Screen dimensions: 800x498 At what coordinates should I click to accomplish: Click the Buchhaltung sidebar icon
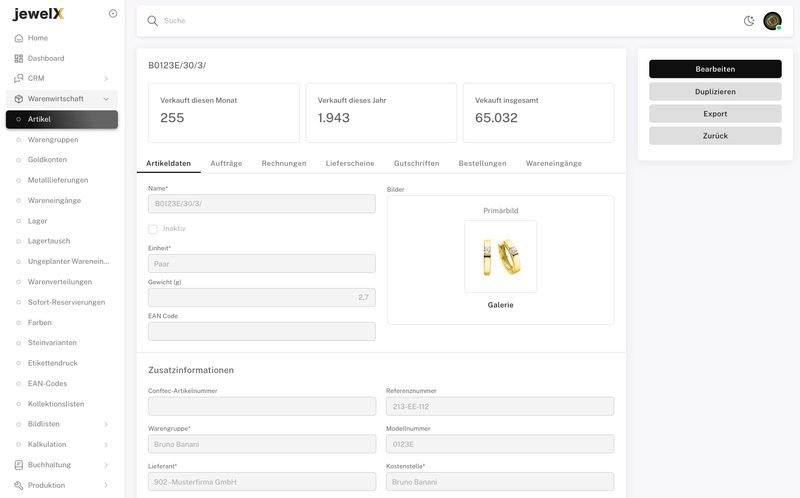click(19, 465)
